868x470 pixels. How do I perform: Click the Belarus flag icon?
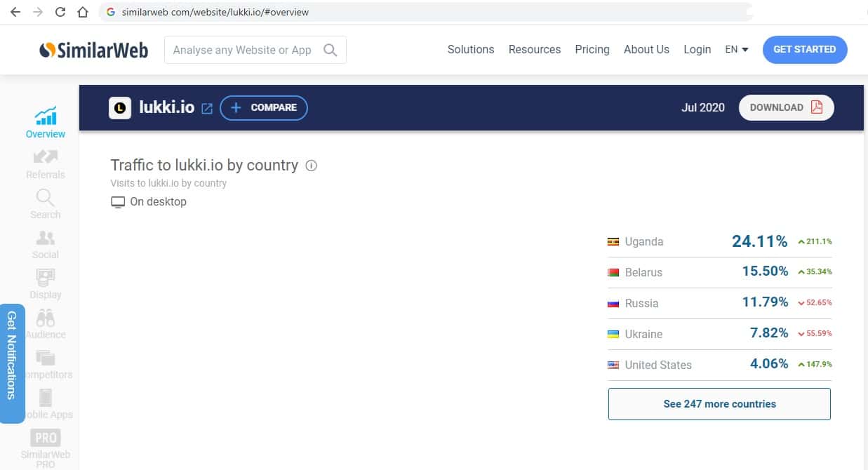tap(613, 272)
